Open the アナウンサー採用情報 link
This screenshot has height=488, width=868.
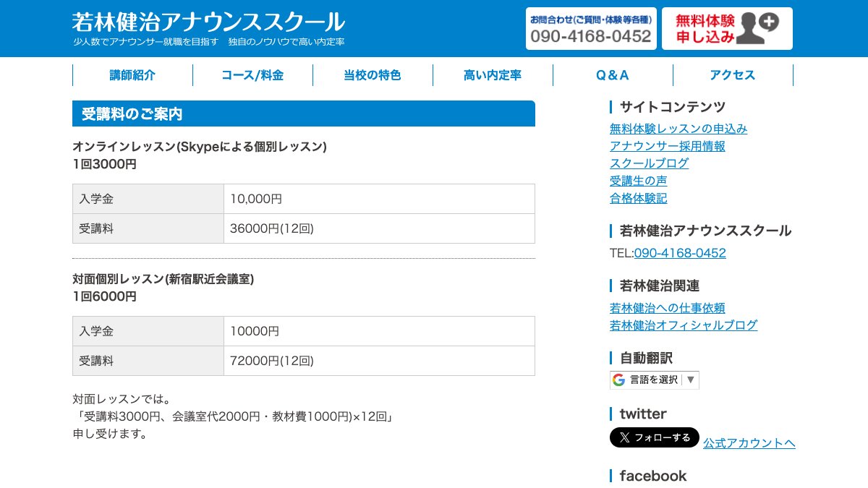pos(668,146)
